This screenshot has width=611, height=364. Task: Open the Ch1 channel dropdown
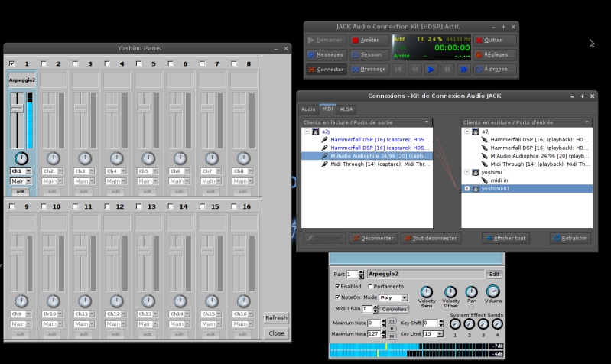[x=21, y=171]
